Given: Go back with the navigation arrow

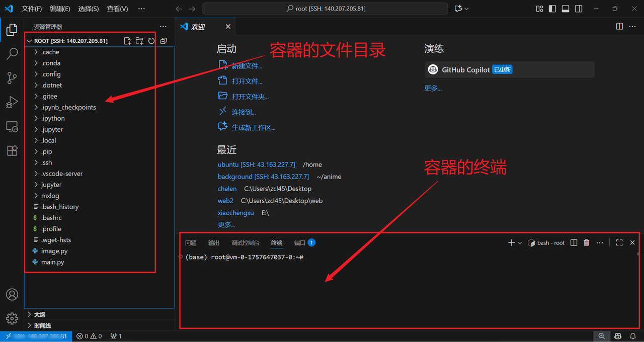Looking at the screenshot, I should 179,9.
